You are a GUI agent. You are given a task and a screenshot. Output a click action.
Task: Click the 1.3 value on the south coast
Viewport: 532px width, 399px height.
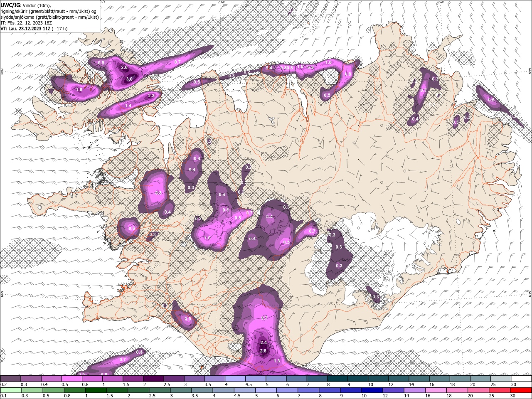point(277,361)
